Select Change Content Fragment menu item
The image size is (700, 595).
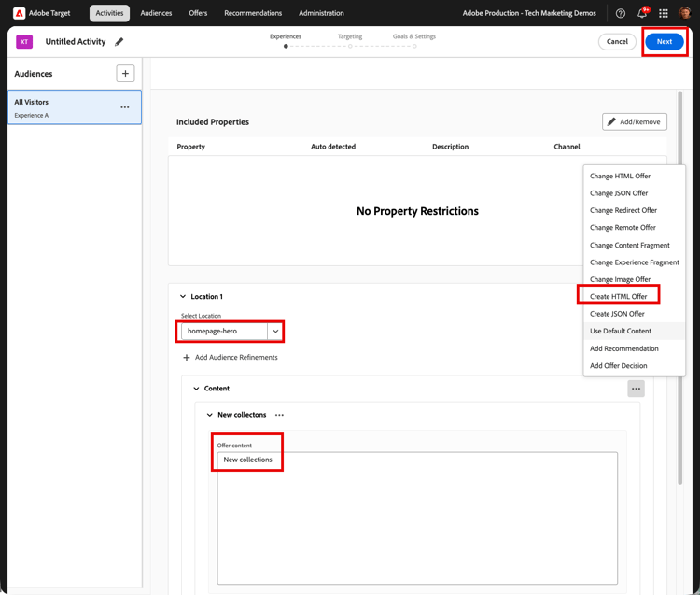[x=634, y=246]
